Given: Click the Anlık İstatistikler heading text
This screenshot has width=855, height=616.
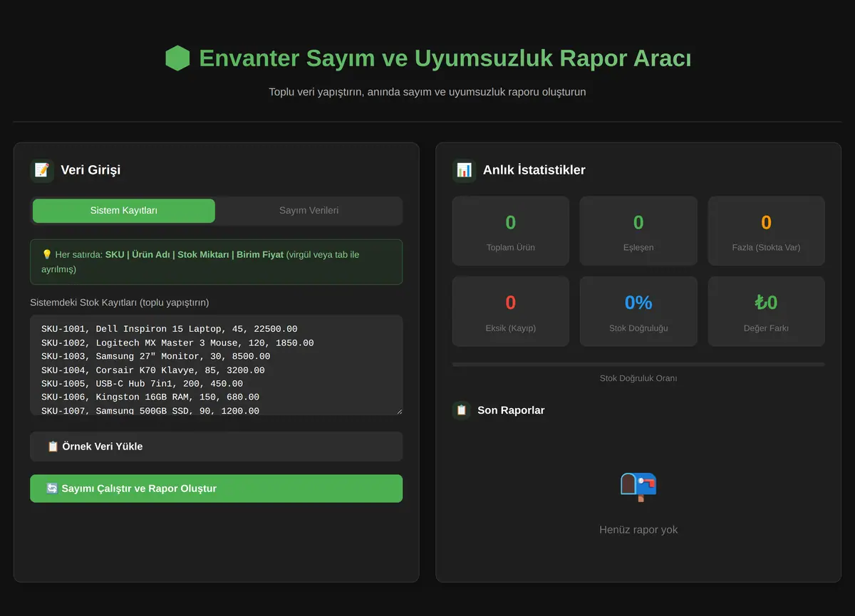Looking at the screenshot, I should click(534, 170).
